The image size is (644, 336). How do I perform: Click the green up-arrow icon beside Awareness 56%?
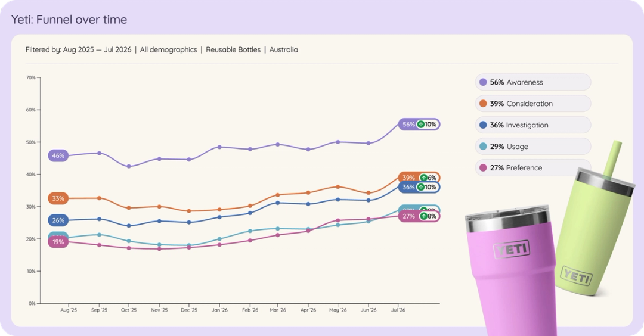click(420, 125)
